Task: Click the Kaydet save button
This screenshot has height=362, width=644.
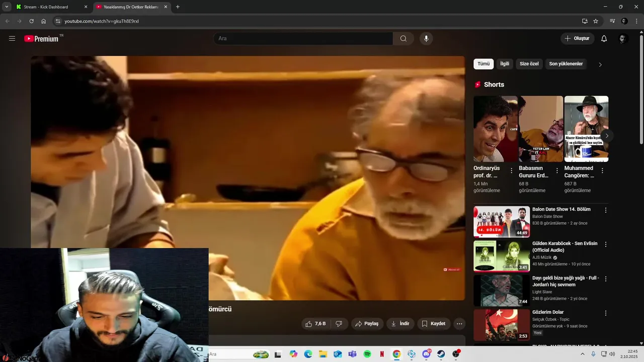Action: click(x=434, y=324)
